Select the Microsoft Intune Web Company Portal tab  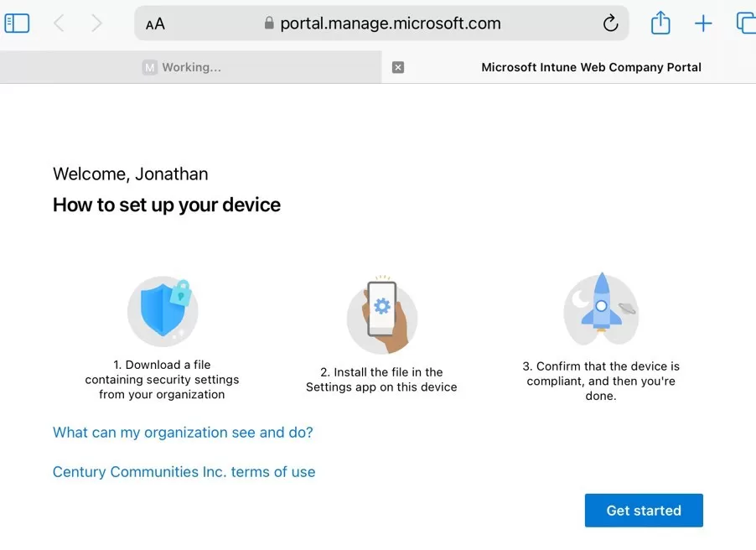pos(591,67)
